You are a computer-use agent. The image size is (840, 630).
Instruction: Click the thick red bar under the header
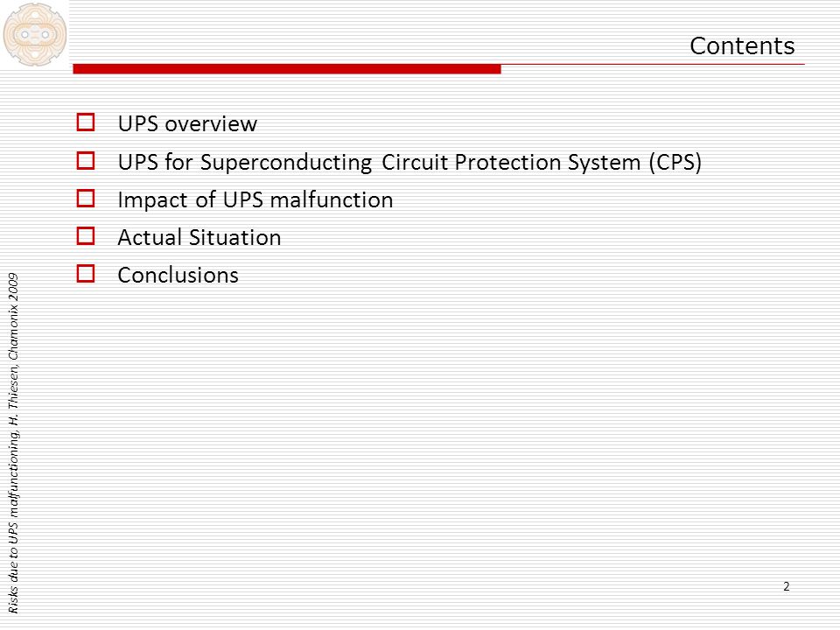click(287, 69)
